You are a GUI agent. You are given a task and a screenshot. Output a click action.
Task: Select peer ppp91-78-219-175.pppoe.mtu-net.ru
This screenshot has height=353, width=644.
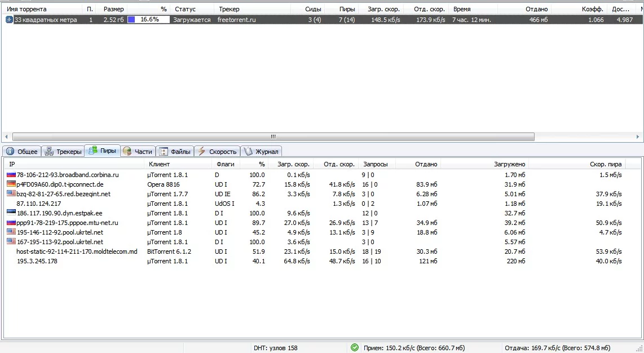(67, 223)
